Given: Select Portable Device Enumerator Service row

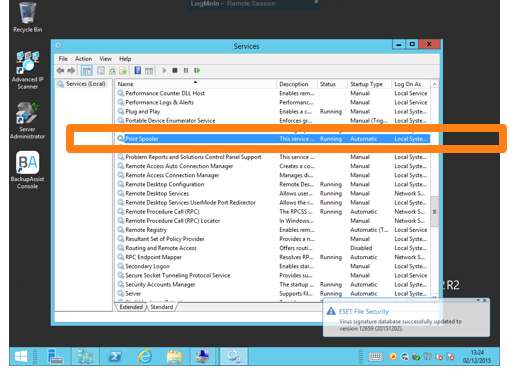Looking at the screenshot, I should tap(273, 120).
